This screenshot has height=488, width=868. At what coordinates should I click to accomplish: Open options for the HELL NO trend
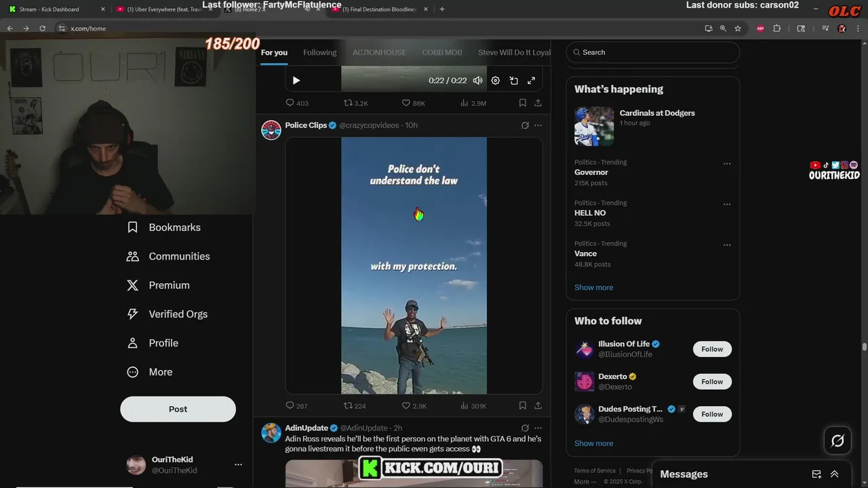coord(727,204)
